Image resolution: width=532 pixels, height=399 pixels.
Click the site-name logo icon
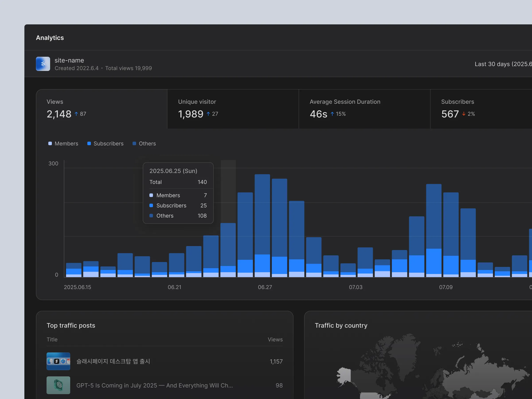[43, 64]
